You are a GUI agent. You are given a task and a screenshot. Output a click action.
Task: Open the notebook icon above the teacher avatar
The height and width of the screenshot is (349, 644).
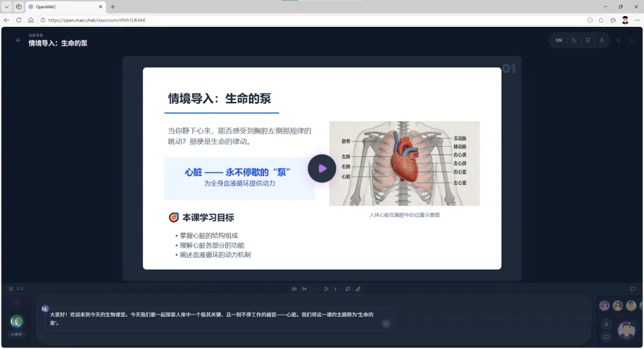(x=17, y=302)
